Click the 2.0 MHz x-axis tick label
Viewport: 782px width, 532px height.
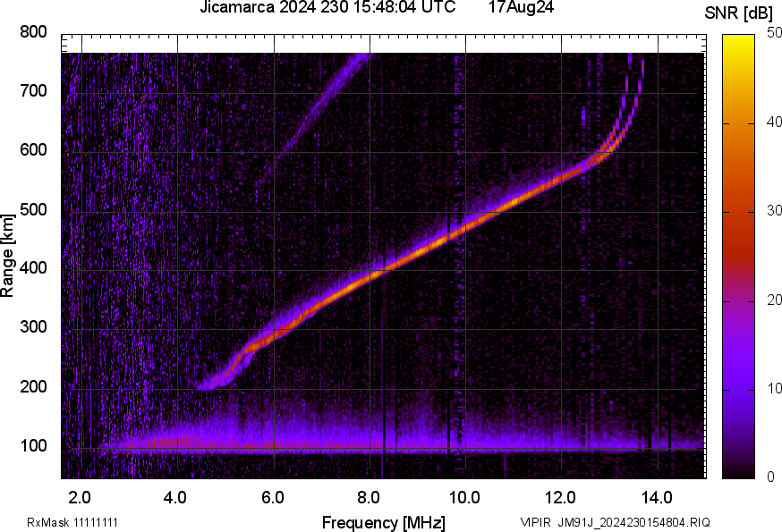coord(81,496)
